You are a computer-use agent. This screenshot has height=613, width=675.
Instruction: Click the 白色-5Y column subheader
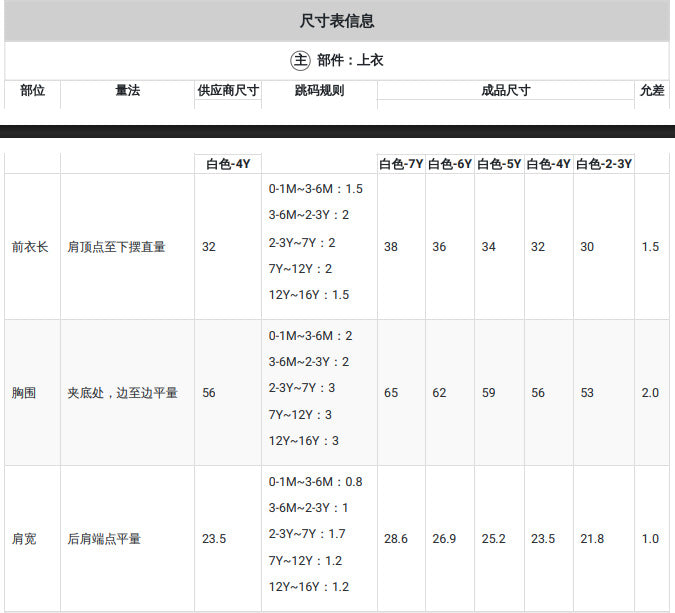click(x=499, y=164)
